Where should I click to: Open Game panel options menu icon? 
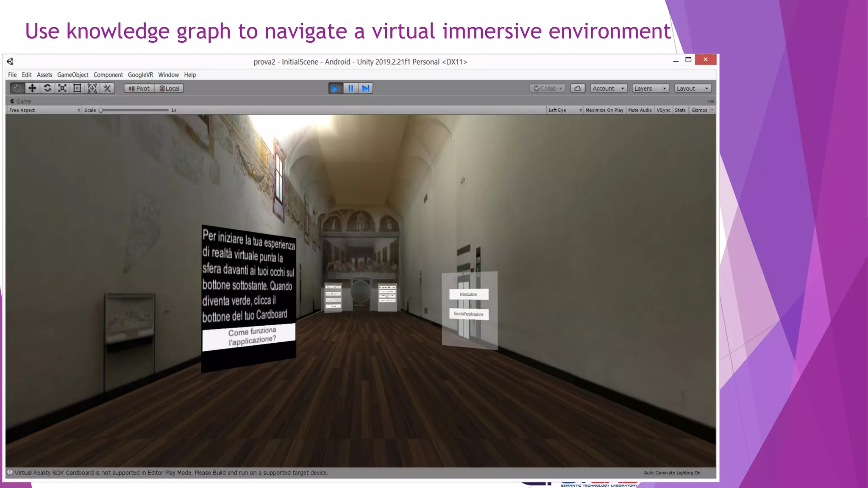point(711,102)
